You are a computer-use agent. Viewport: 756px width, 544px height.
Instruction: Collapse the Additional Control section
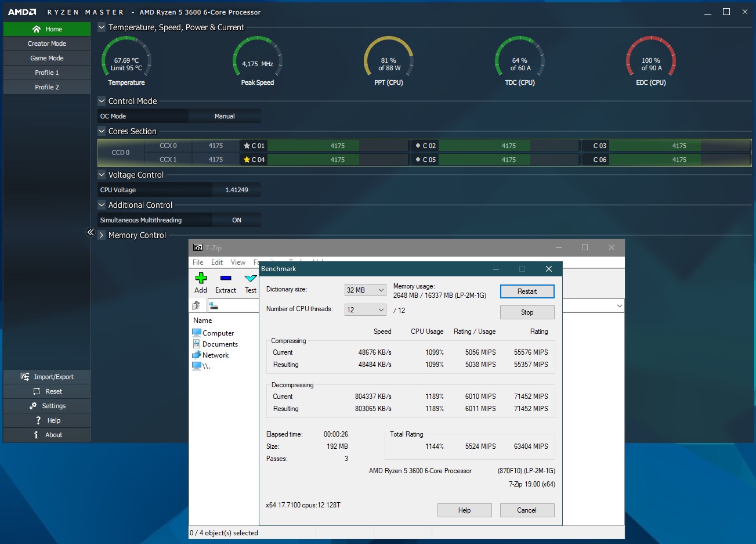click(x=102, y=205)
